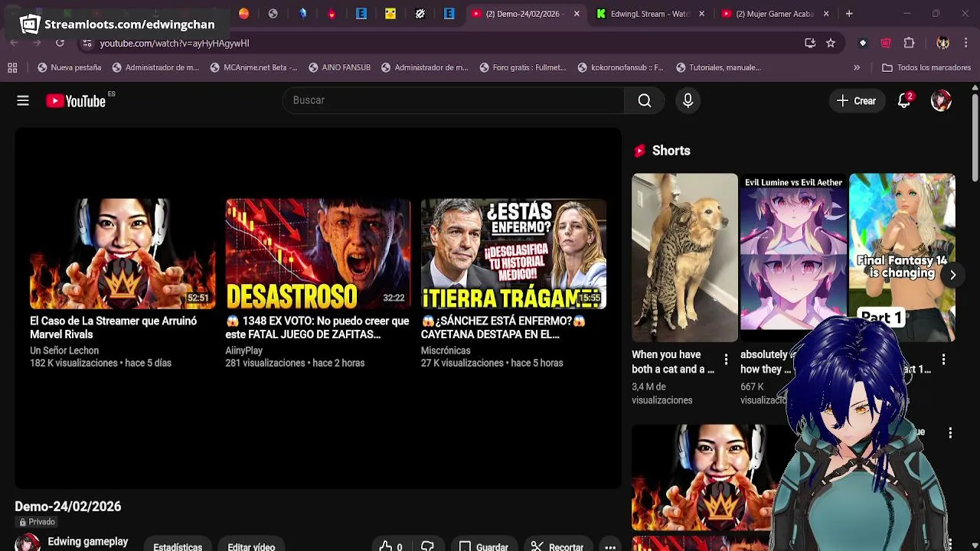Open the kokoronofansub bookmark
Viewport: 980px width, 551px height.
[620, 67]
